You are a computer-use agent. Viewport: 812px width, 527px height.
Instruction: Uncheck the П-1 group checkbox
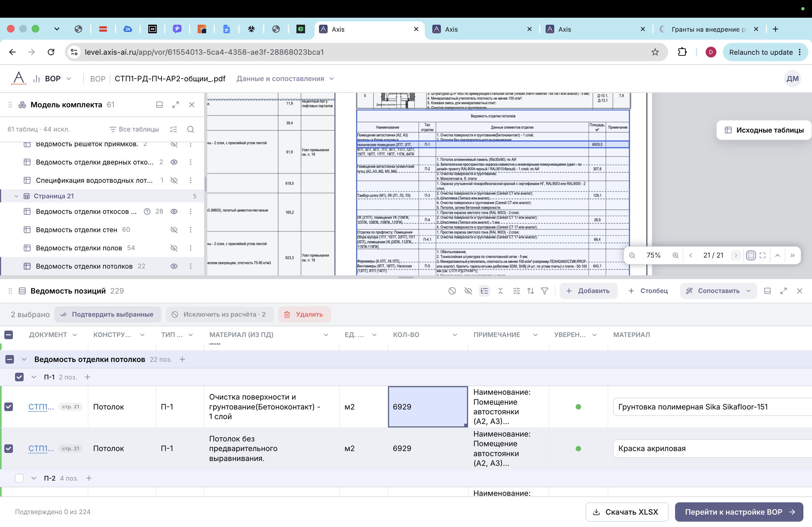pos(19,377)
